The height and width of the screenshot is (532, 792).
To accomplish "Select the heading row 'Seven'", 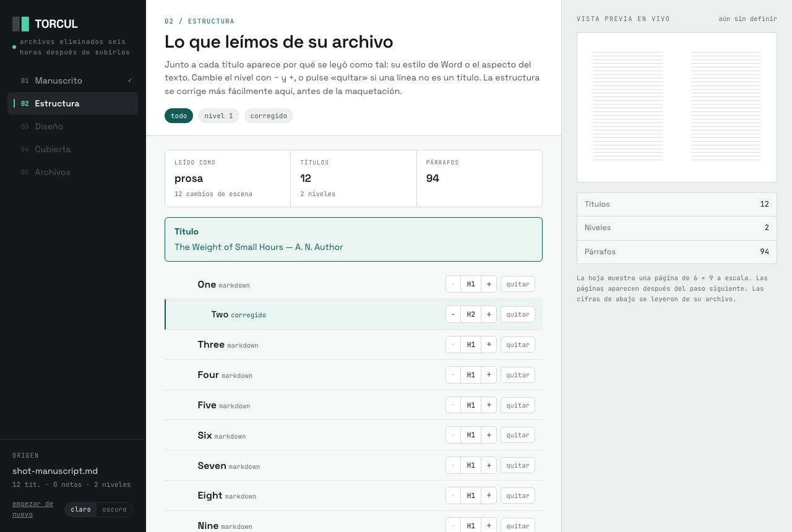I will (x=353, y=465).
